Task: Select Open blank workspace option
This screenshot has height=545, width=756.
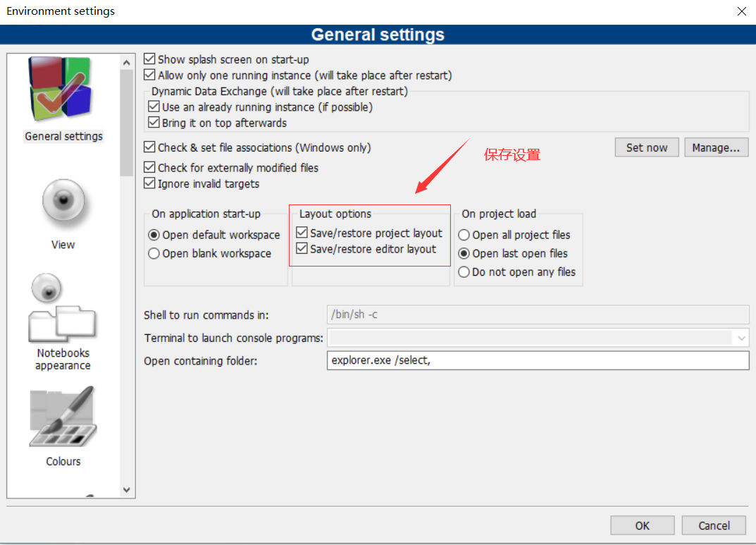Action: 154,253
